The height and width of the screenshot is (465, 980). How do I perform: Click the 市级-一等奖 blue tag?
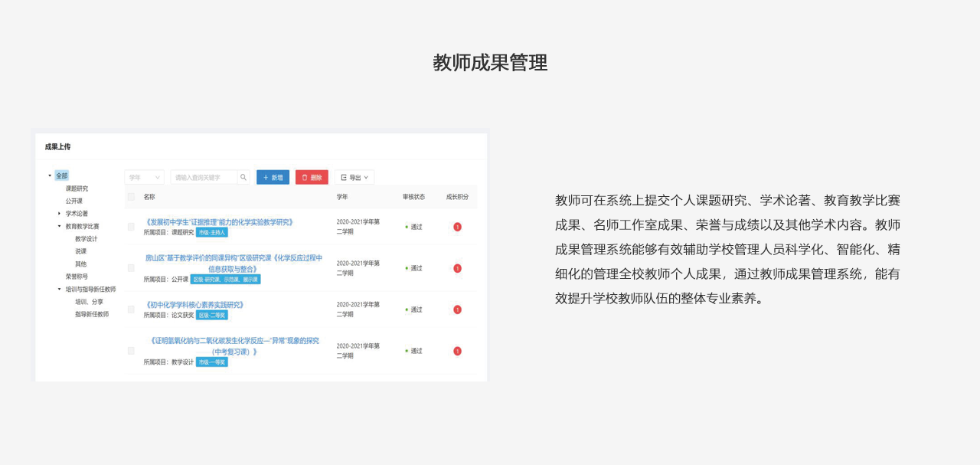click(x=211, y=362)
